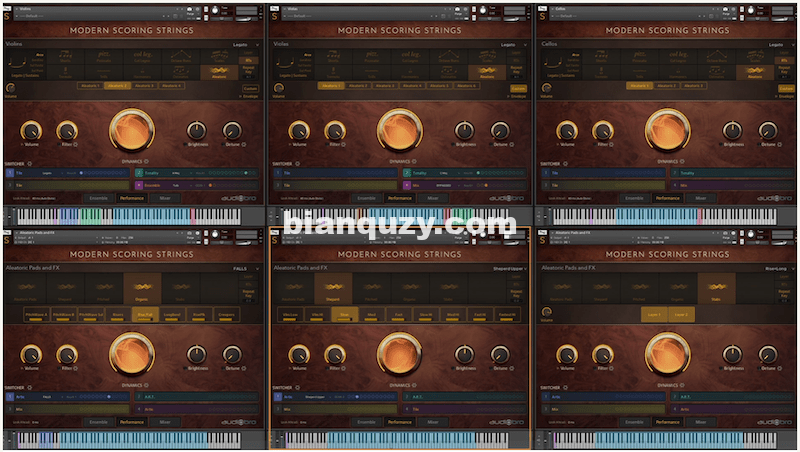Select Legato/Sustains articulation in Violins panel
Screen dimensions: 800x452
[25, 64]
